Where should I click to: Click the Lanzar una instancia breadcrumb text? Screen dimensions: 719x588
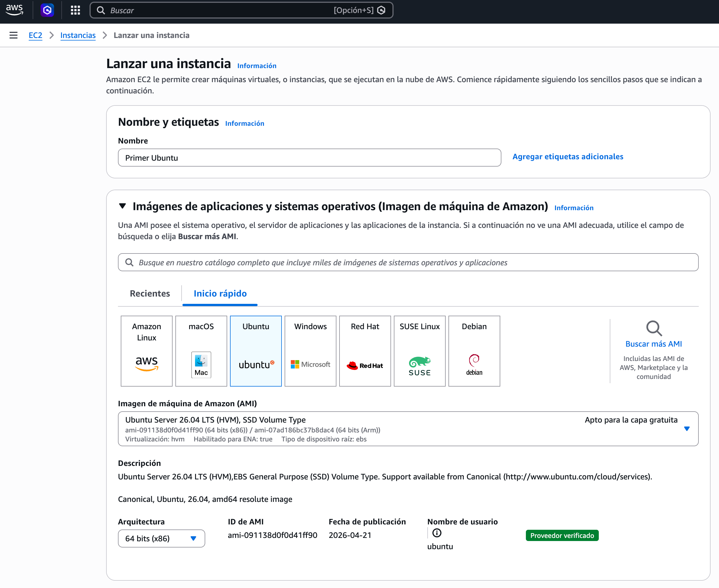click(151, 35)
